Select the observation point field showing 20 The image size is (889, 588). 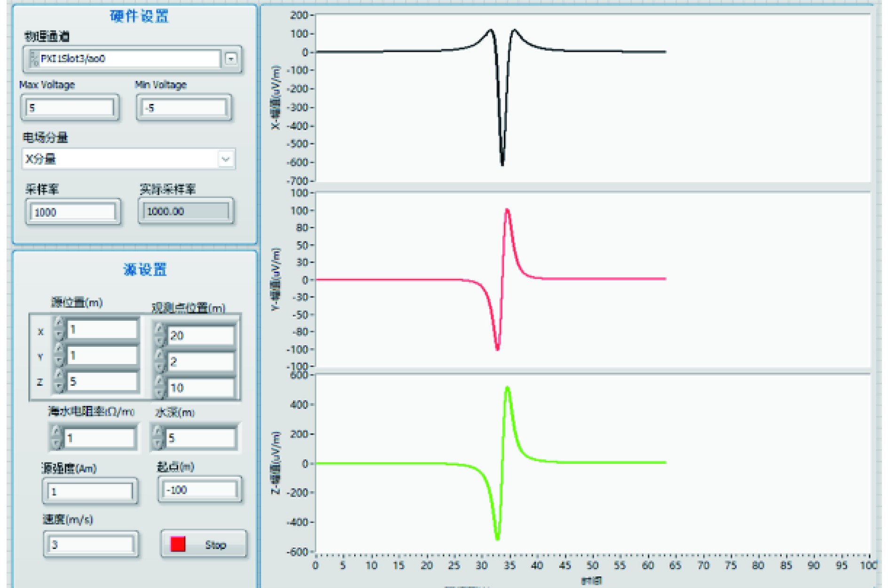[x=200, y=335]
